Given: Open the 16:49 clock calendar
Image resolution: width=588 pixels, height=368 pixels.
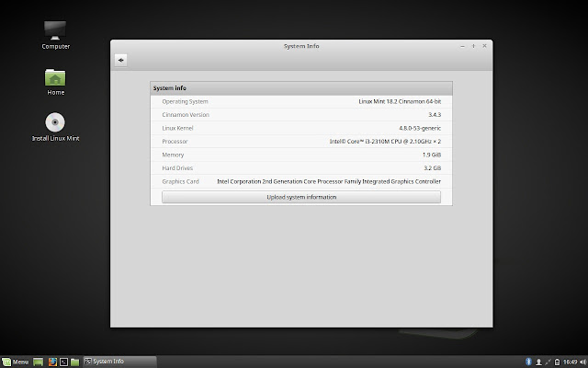Looking at the screenshot, I should click(570, 362).
